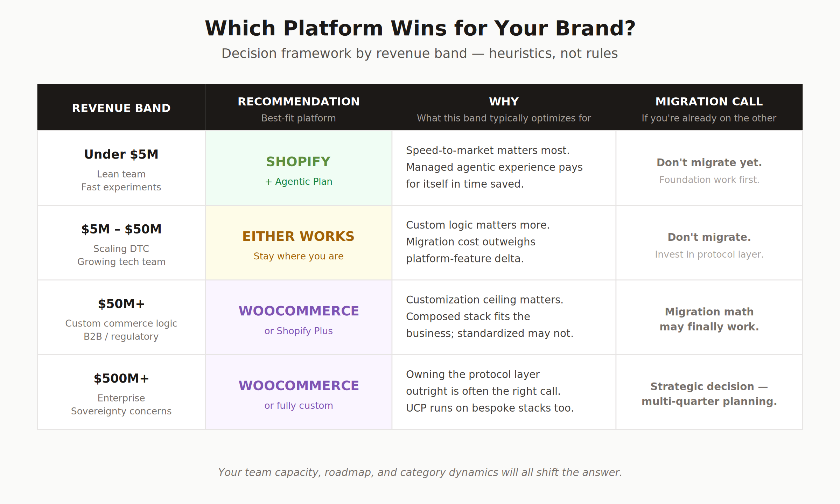The image size is (840, 504).
Task: Select the WHY column header
Action: (504, 108)
